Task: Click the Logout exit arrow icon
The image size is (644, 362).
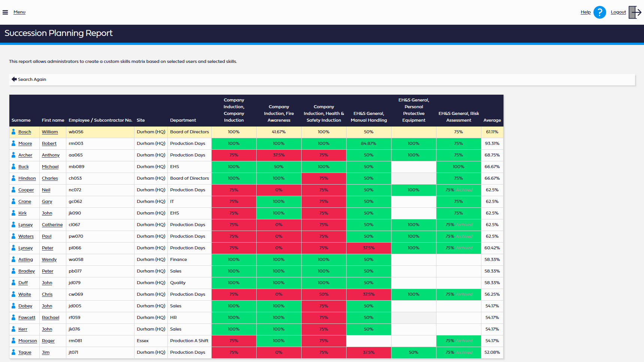Action: tap(635, 12)
